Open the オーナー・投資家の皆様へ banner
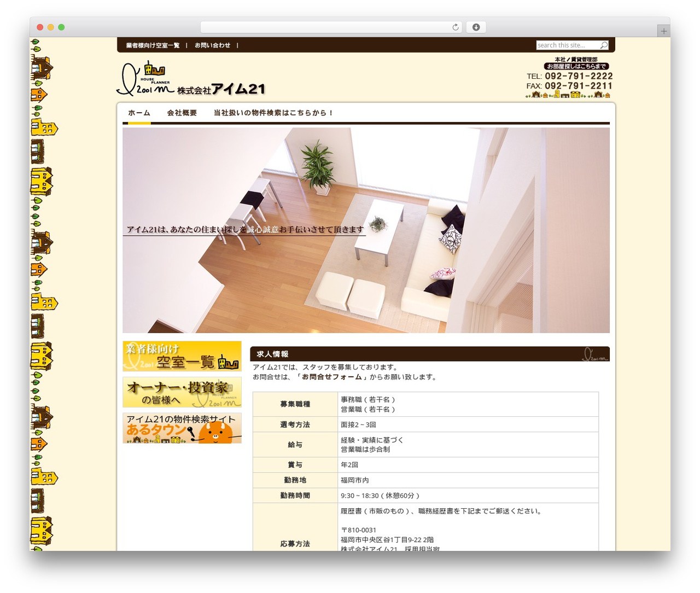The height and width of the screenshot is (593, 700). coord(182,392)
